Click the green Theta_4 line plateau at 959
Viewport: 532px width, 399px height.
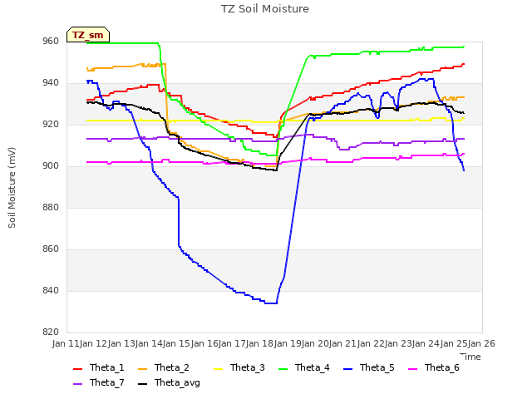tap(122, 43)
